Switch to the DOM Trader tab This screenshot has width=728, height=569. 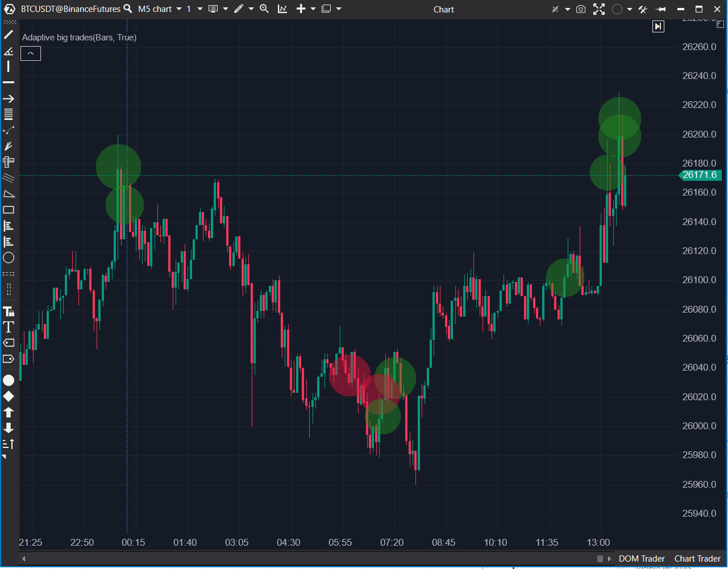tap(641, 559)
